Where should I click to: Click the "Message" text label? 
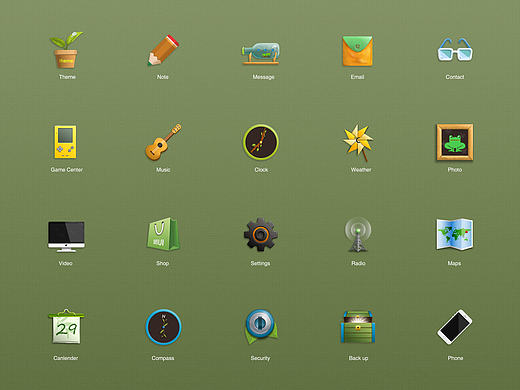263,77
